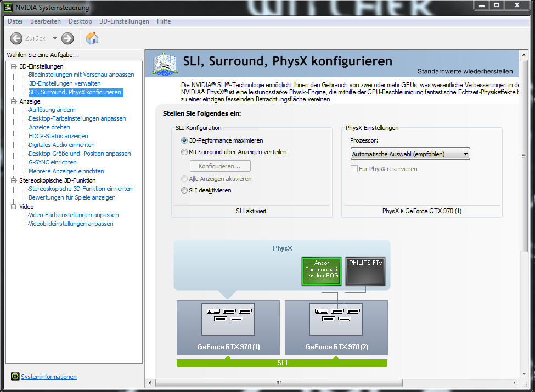Open the Hilfe menu
This screenshot has height=392, width=535.
point(164,21)
